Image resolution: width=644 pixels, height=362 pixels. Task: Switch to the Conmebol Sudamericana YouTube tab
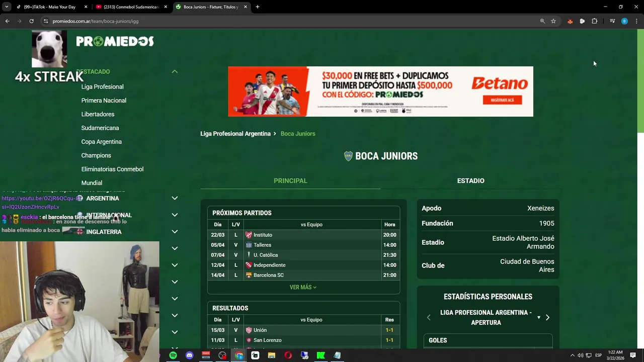131,7
